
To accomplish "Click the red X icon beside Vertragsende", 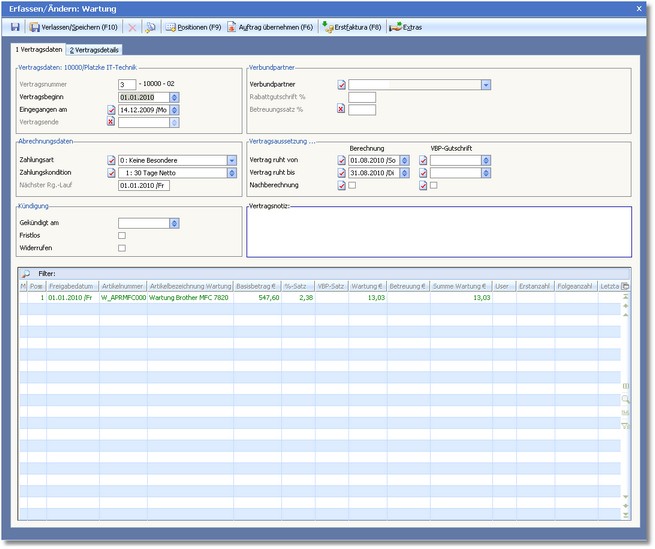I will (111, 122).
